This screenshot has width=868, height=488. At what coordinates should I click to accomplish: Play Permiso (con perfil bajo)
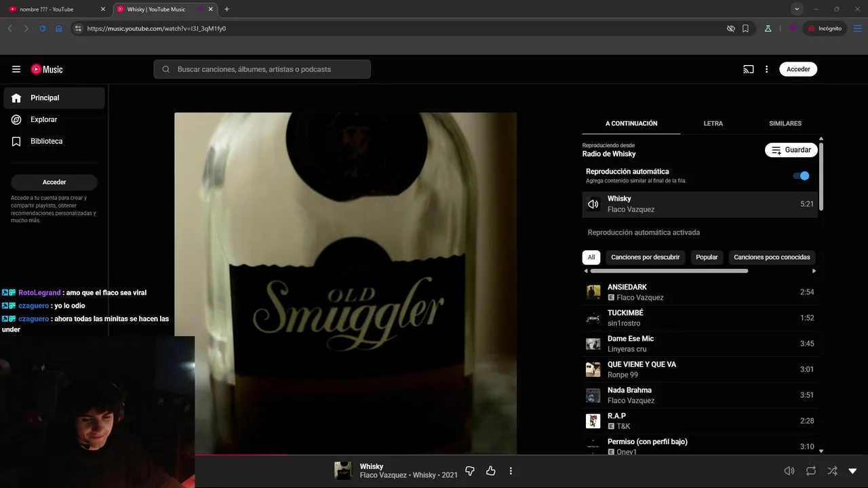[700, 446]
